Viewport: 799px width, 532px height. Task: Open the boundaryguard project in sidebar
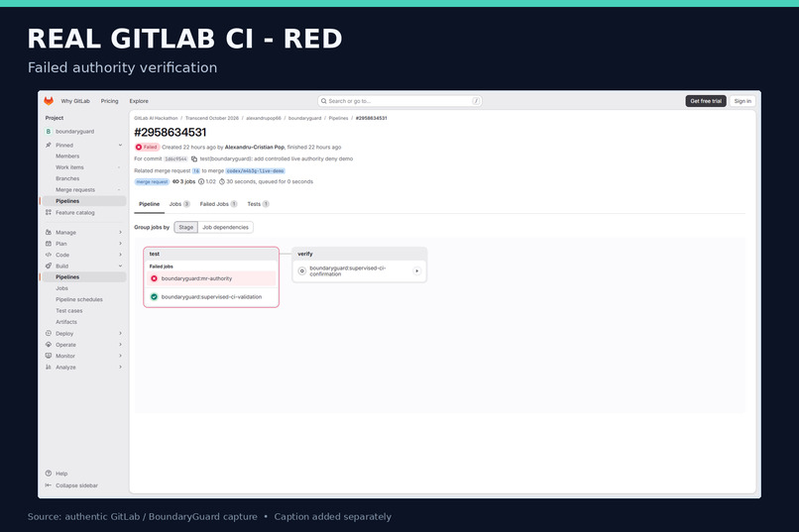75,132
